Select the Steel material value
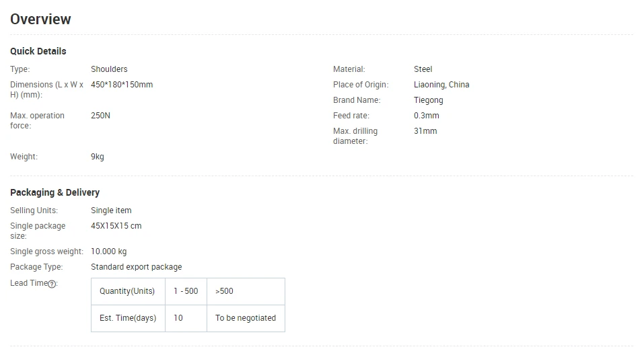Image resolution: width=644 pixels, height=347 pixels. click(423, 69)
